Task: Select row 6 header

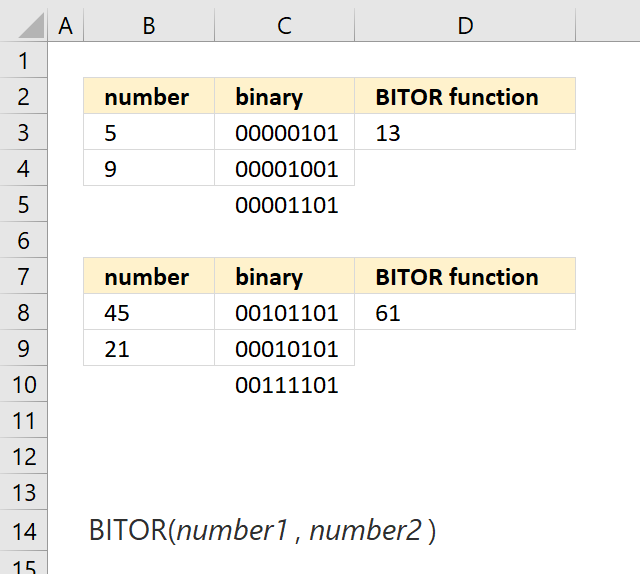Action: [x=24, y=240]
